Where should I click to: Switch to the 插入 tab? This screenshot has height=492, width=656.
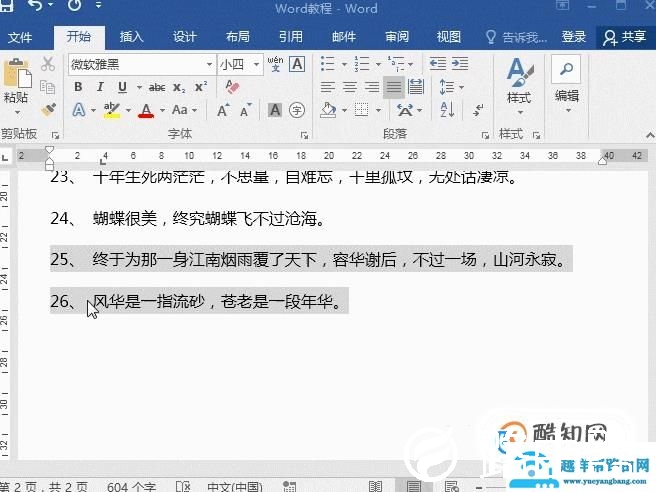(131, 37)
